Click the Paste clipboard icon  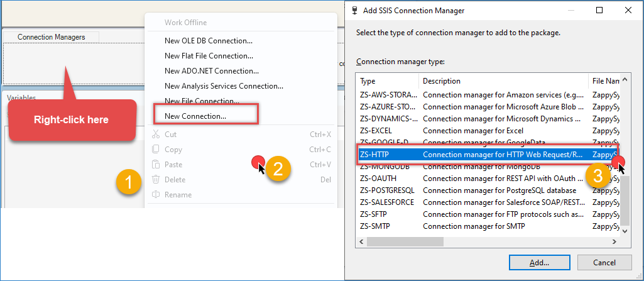tap(156, 165)
